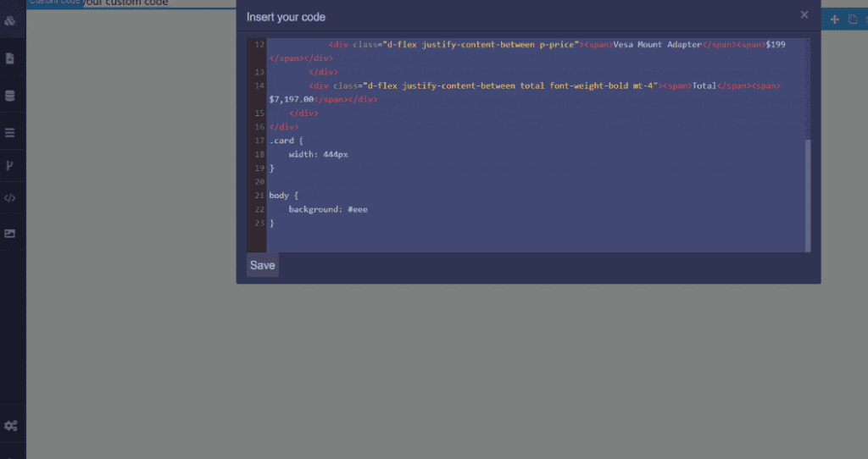868x459 pixels.
Task: Select the branch icon in left sidebar
Action: [10, 165]
